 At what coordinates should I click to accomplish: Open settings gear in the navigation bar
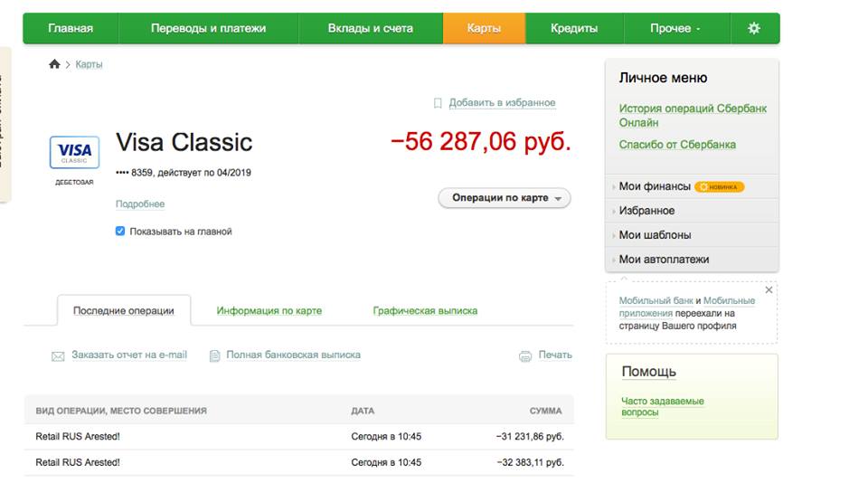753,28
